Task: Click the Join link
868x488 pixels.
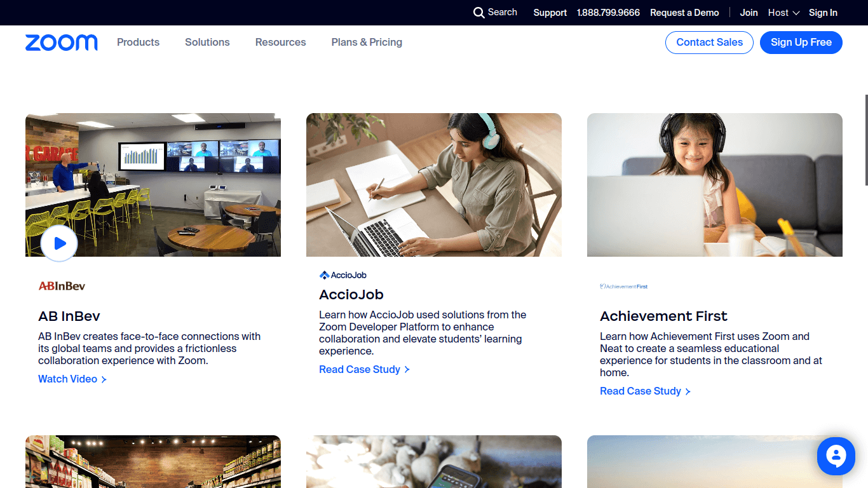Action: pyautogui.click(x=749, y=13)
